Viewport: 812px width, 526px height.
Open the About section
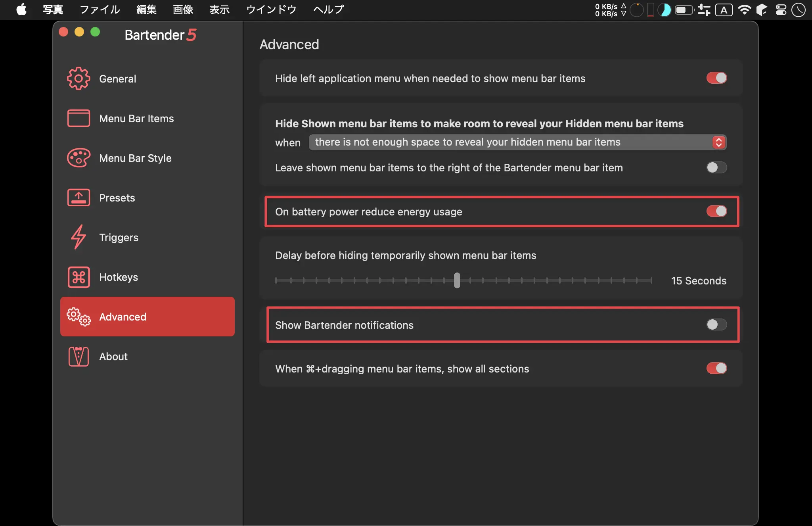[147, 356]
